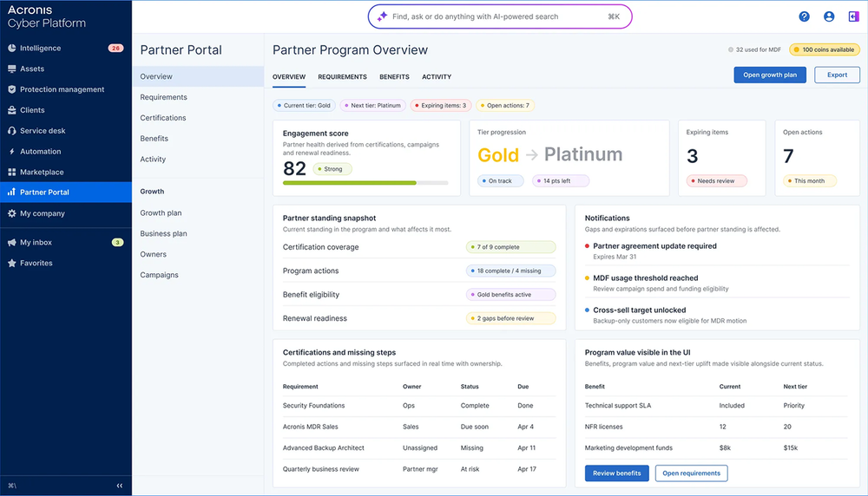Image resolution: width=868 pixels, height=496 pixels.
Task: Click the Intelligence 26 notifications badge
Action: click(115, 48)
